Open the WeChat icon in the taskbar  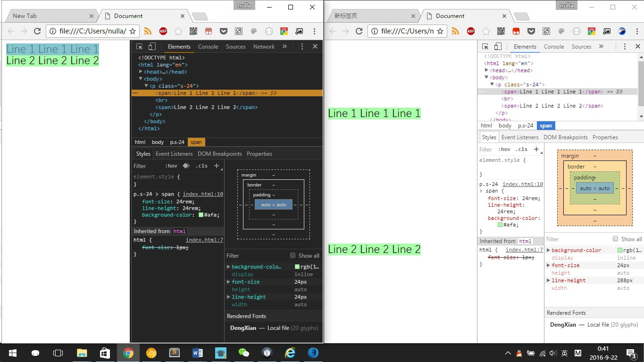point(243,353)
